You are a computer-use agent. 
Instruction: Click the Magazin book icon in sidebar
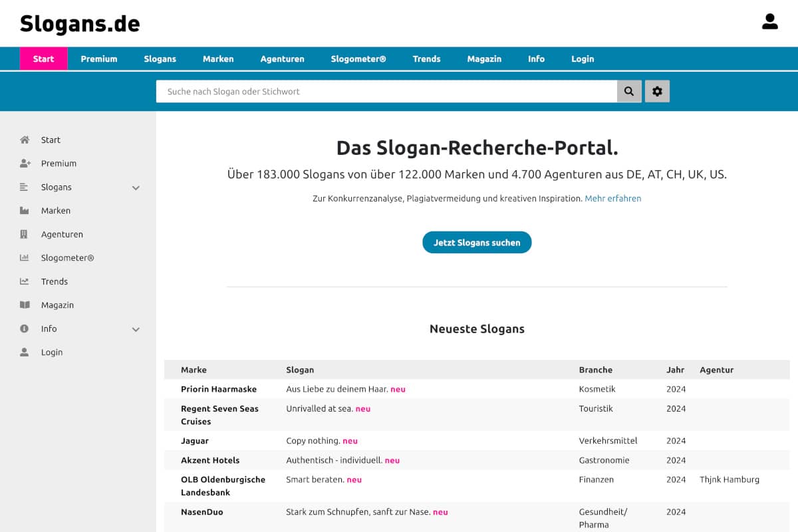point(25,305)
